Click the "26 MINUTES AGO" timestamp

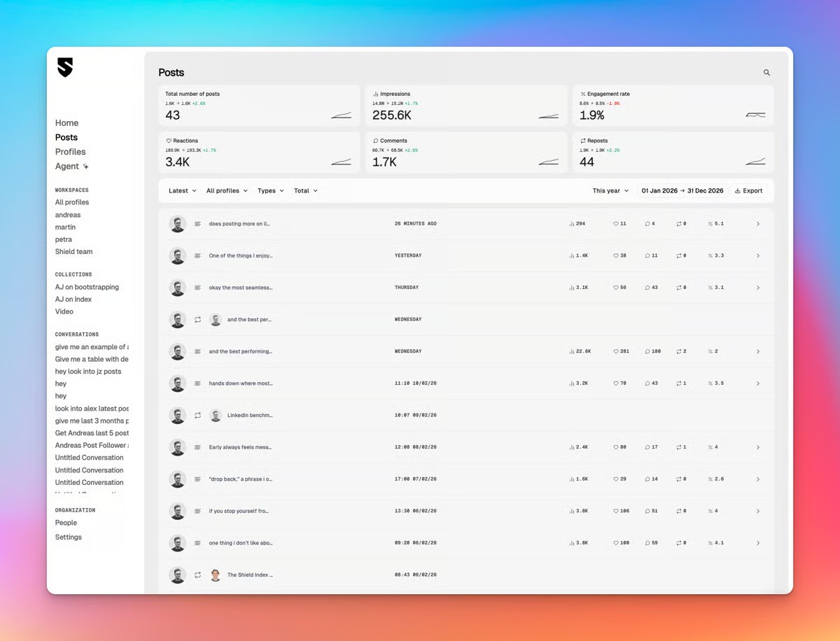point(416,224)
